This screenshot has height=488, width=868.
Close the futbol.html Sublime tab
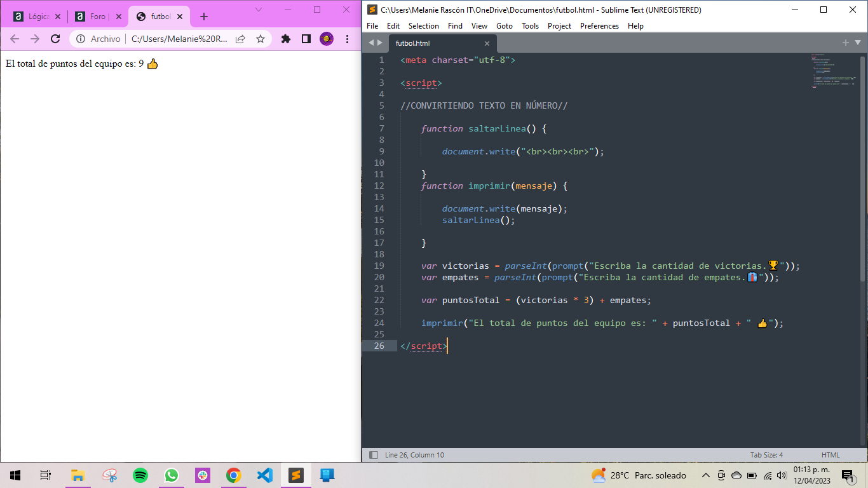(487, 43)
